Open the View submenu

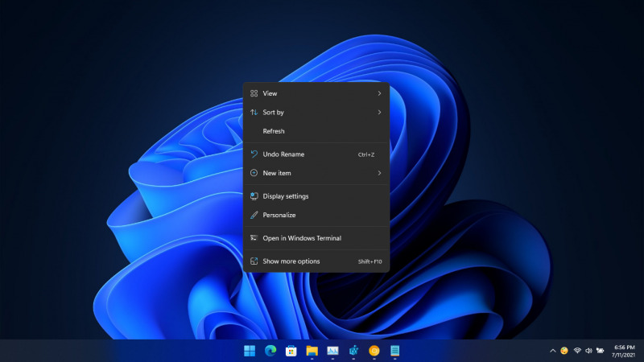pos(316,93)
